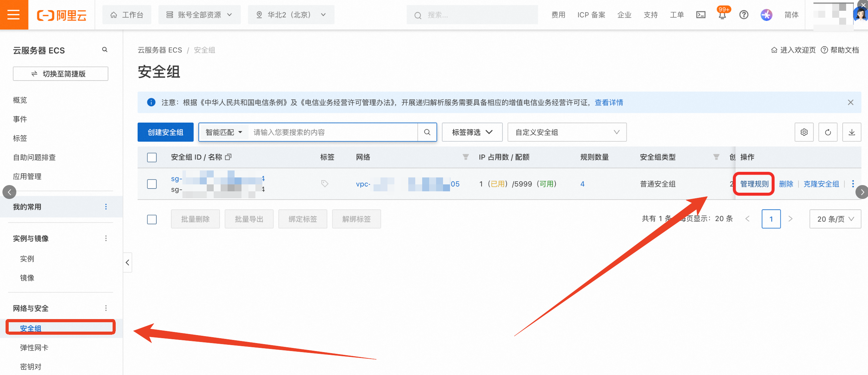Open the 20 条/页 page size dropdown
Image resolution: width=868 pixels, height=375 pixels.
pyautogui.click(x=835, y=219)
